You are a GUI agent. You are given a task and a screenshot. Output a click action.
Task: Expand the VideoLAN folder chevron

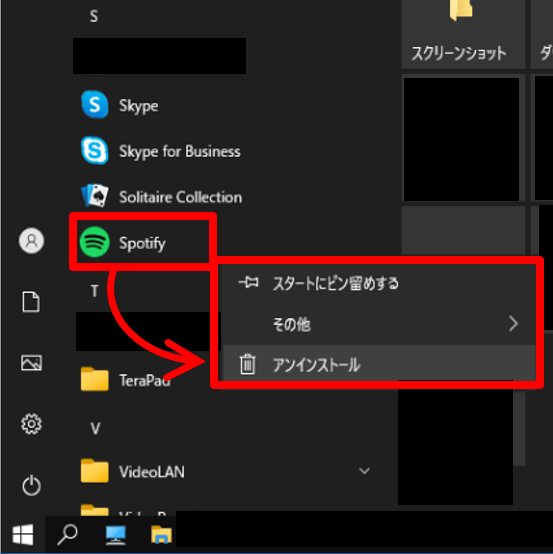point(364,471)
